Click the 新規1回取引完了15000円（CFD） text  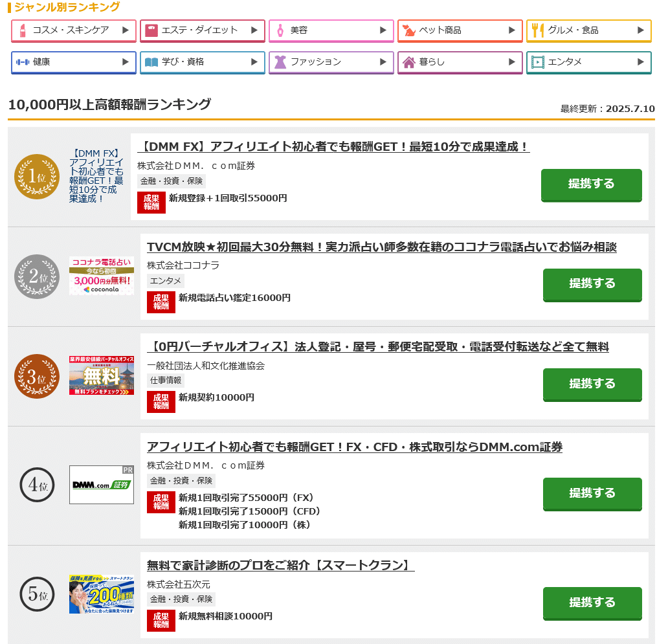[x=250, y=511]
